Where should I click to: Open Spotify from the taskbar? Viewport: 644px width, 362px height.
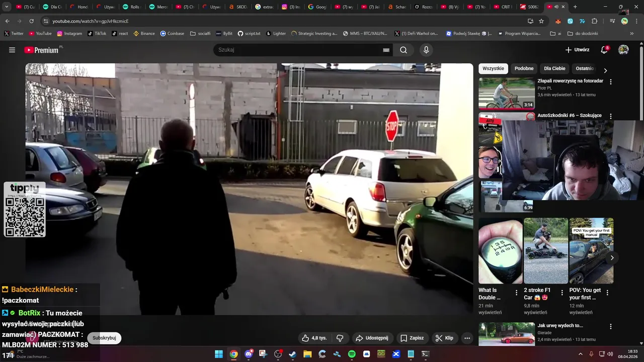pyautogui.click(x=352, y=354)
